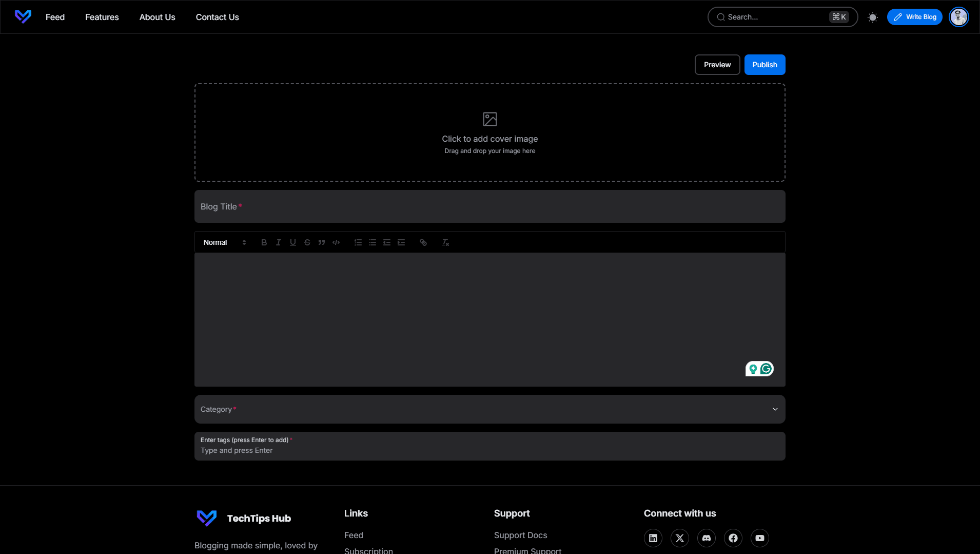Apply italic formatting in editor toolbar
The image size is (980, 554).
278,242
